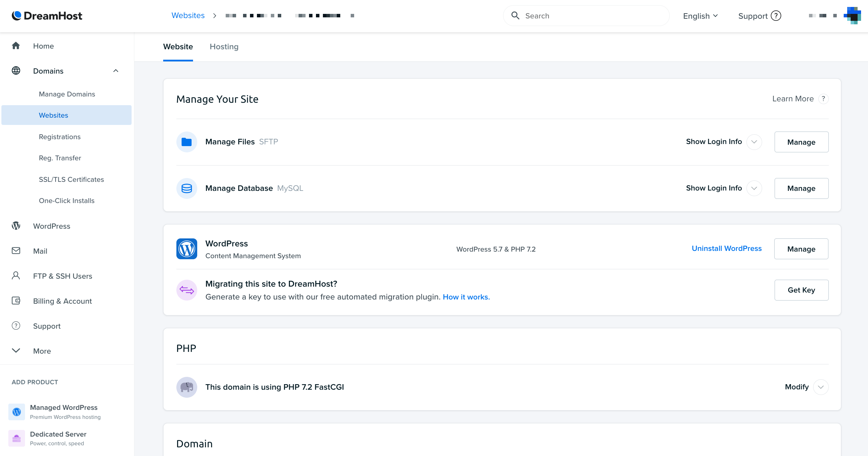
Task: Click the Support question mark icon in sidebar
Action: pyautogui.click(x=16, y=326)
